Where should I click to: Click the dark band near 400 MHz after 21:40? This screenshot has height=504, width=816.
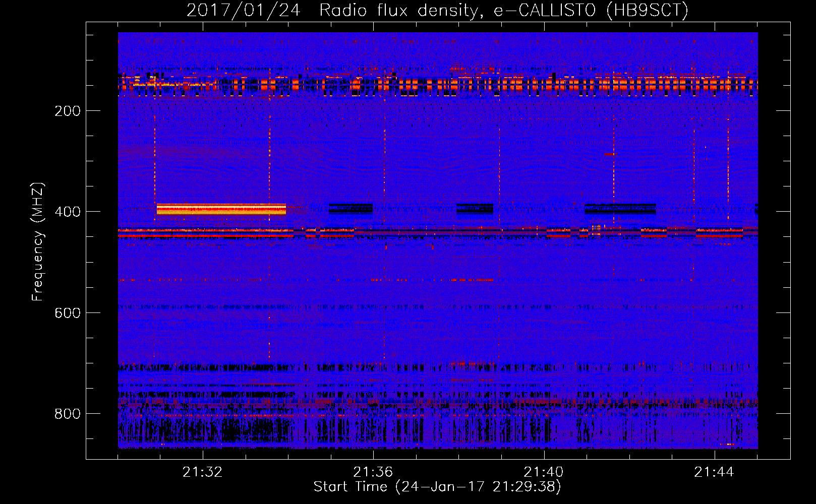[x=620, y=209]
